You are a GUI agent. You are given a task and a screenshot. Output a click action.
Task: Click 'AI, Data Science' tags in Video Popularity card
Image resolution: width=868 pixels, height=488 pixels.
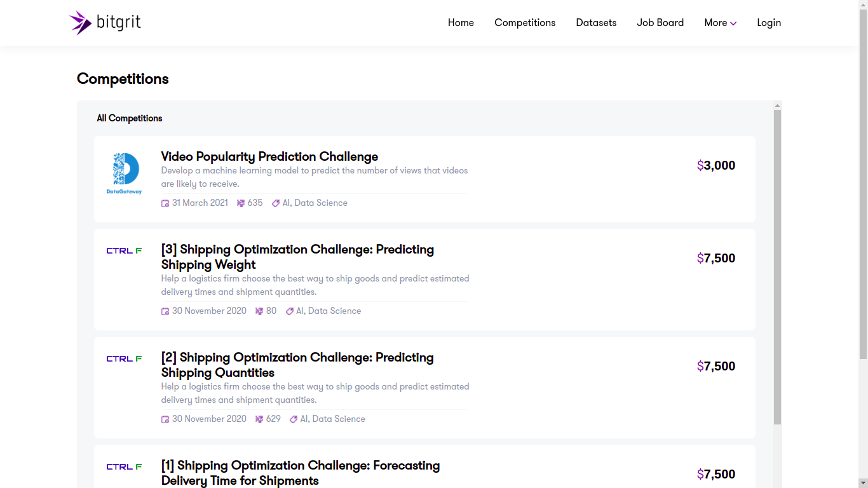point(315,203)
